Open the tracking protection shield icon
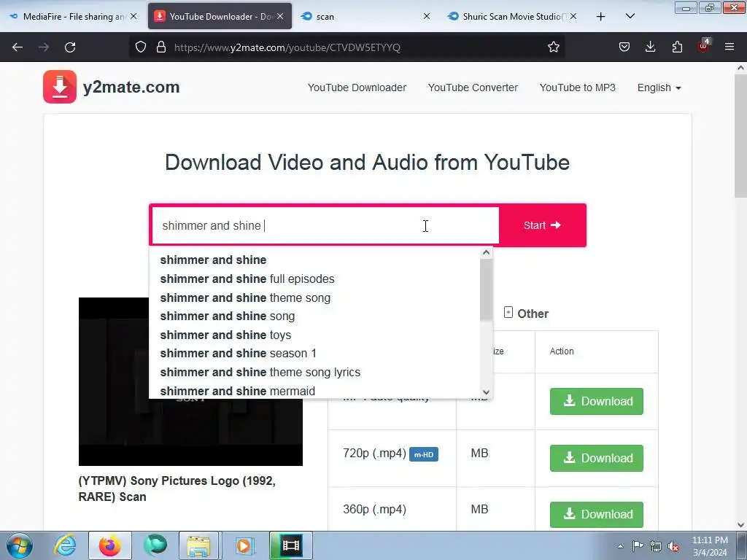This screenshot has width=747, height=560. [141, 47]
